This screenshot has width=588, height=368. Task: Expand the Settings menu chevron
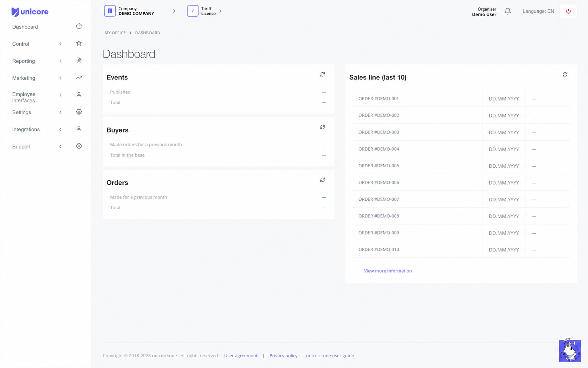tap(60, 112)
